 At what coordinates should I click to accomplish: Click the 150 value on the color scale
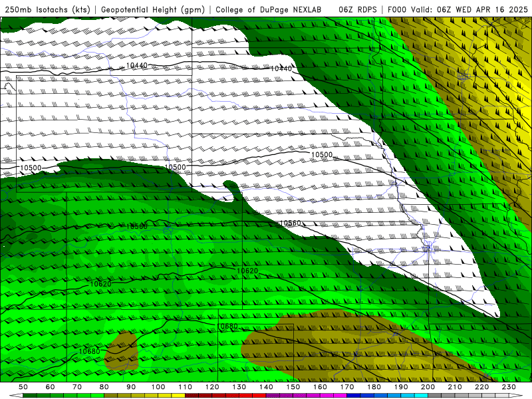pos(293,387)
